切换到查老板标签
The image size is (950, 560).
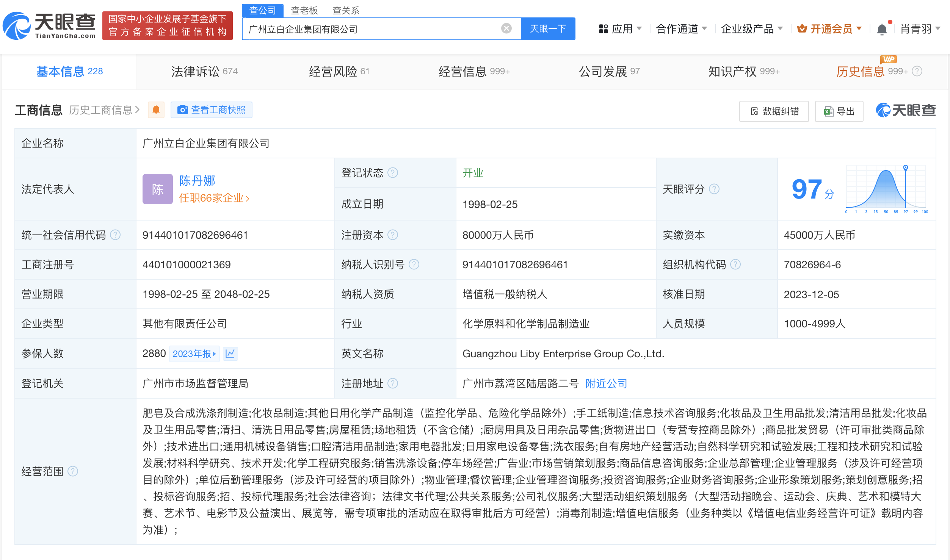(x=304, y=10)
